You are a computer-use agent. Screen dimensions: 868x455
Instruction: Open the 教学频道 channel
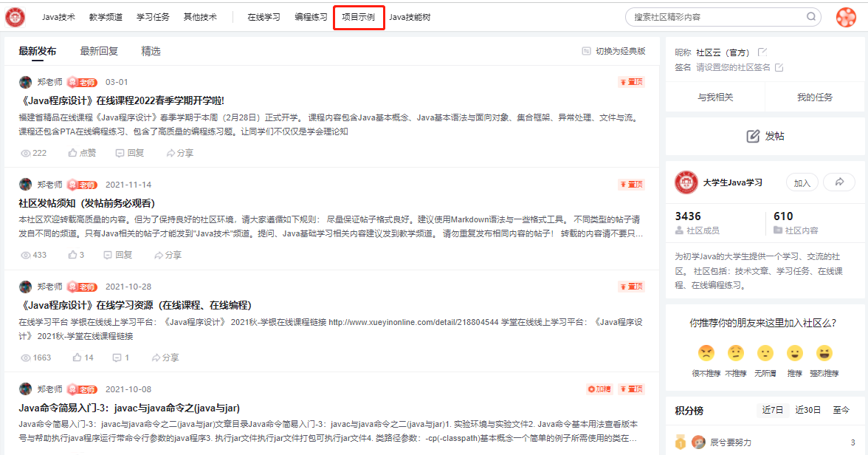pyautogui.click(x=106, y=17)
